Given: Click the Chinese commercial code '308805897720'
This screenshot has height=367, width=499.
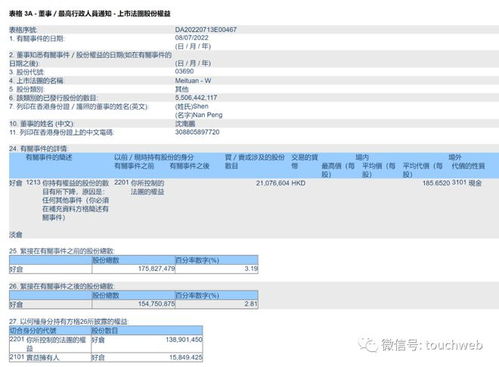Looking at the screenshot, I should [x=197, y=132].
